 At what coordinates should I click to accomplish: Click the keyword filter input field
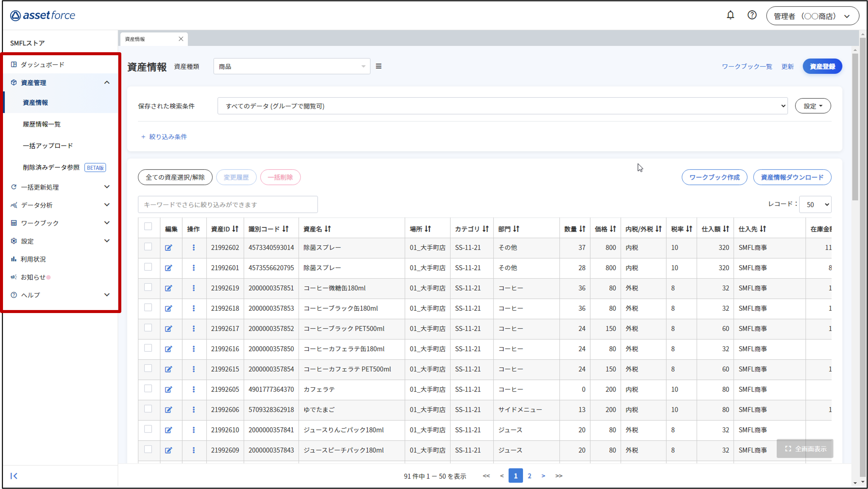click(x=227, y=204)
